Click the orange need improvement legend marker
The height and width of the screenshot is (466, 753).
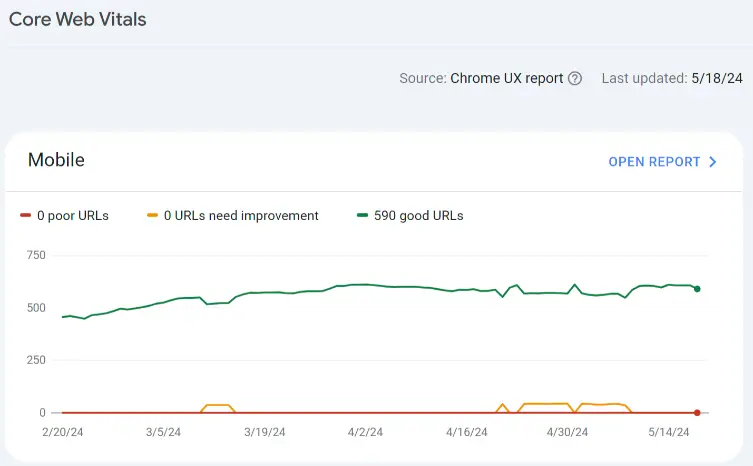point(152,215)
